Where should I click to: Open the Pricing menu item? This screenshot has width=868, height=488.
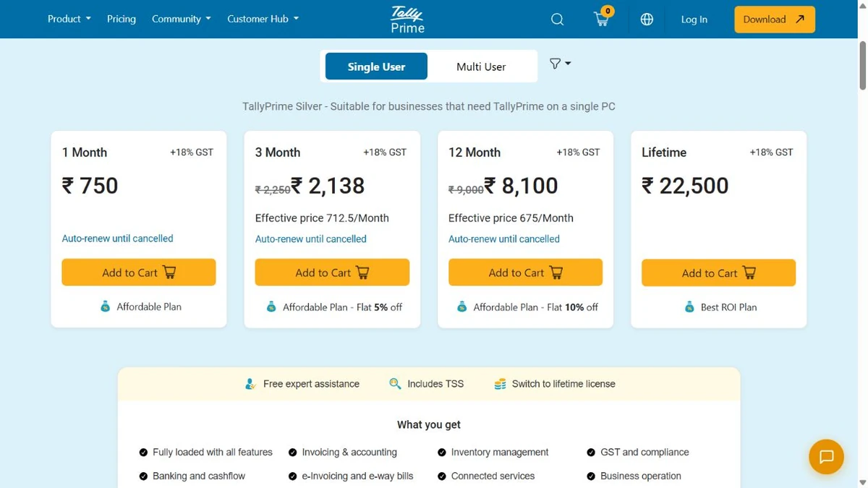(x=122, y=19)
